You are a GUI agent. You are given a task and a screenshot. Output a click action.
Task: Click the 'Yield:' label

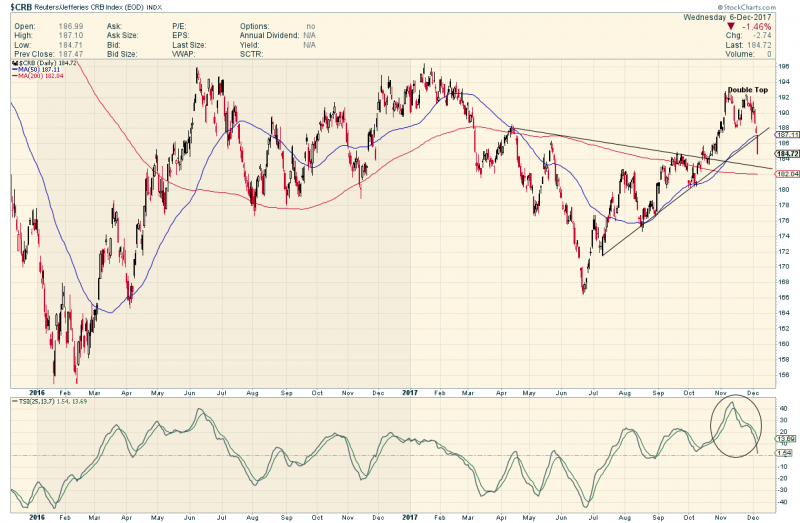coord(249,45)
